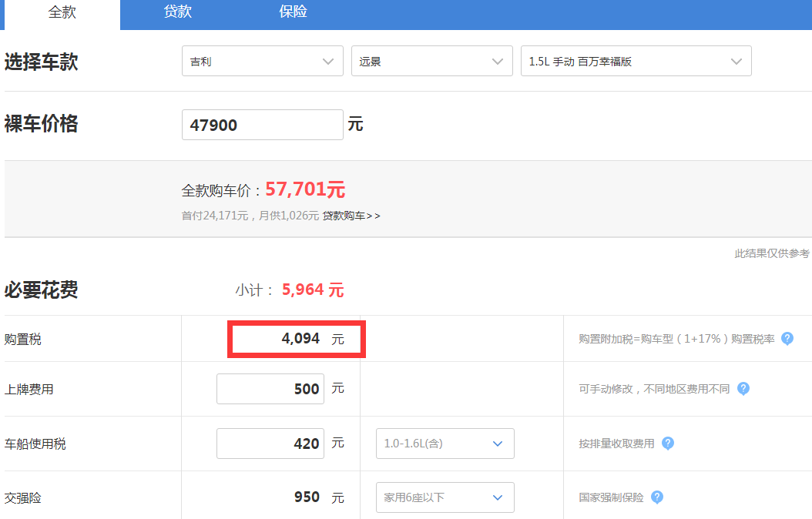Screen dimensions: 812x519
Task: Click the 上牌费用 row label
Action: point(29,389)
